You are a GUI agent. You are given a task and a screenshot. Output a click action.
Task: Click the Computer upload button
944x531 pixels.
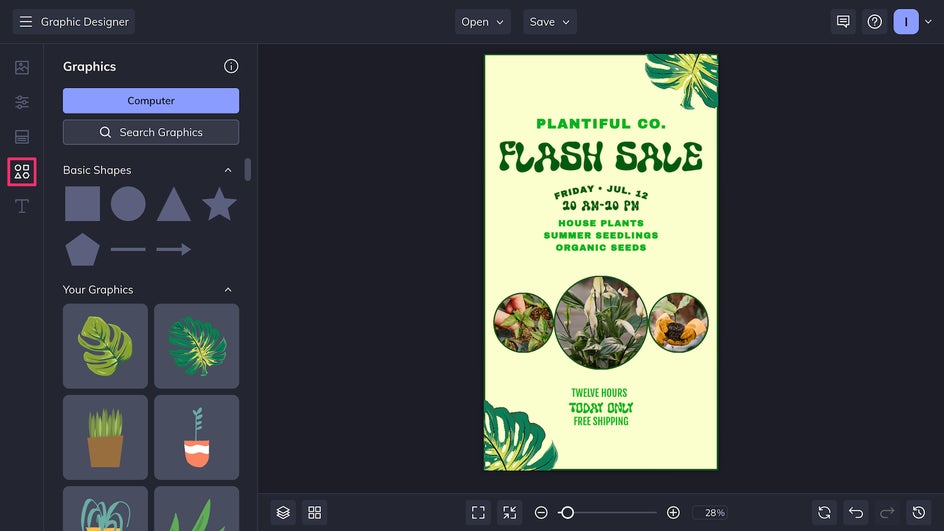coord(151,101)
